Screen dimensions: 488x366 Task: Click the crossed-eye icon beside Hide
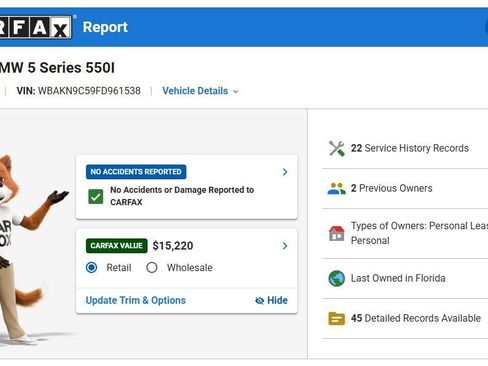pyautogui.click(x=259, y=301)
